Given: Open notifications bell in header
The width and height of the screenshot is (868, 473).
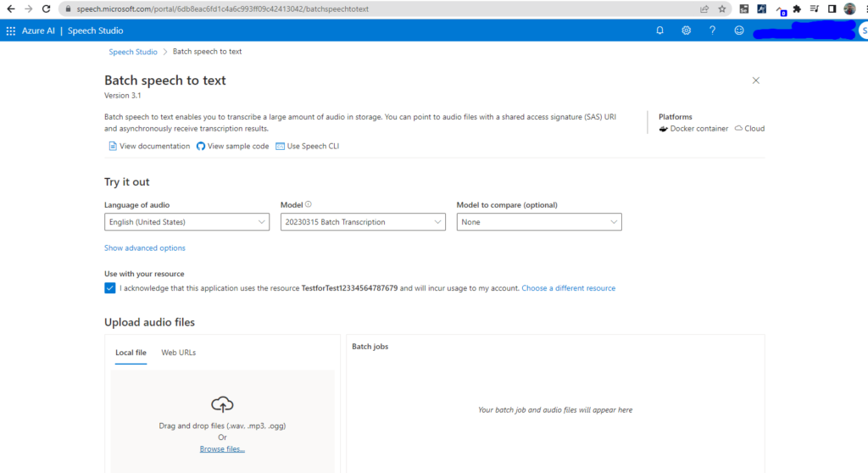Looking at the screenshot, I should [x=659, y=31].
